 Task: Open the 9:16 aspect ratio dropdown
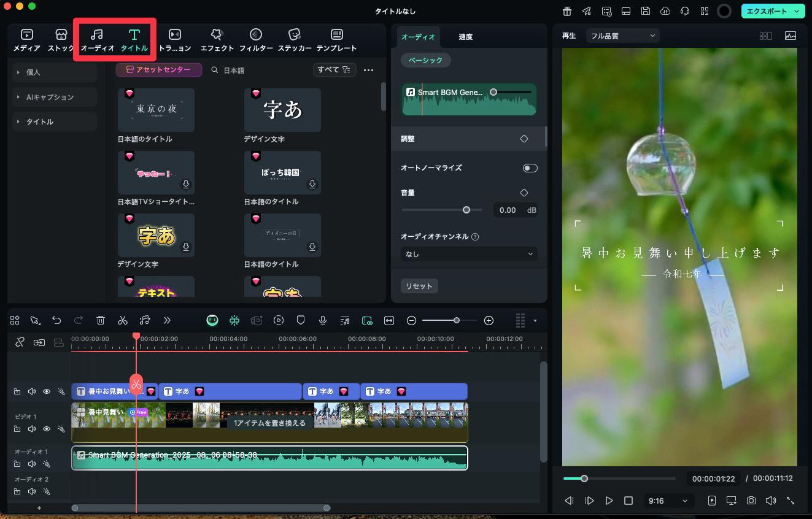668,501
